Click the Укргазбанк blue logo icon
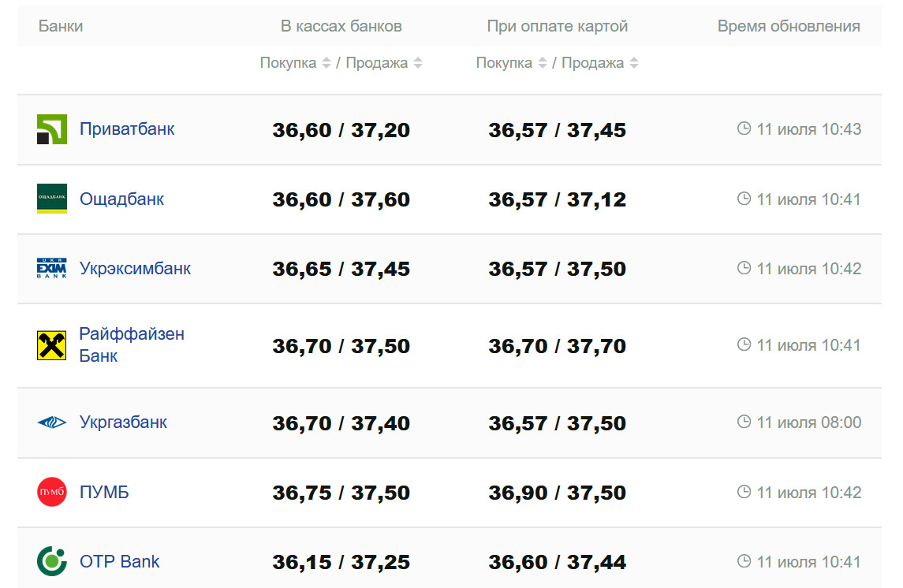Image resolution: width=903 pixels, height=588 pixels. tap(52, 422)
